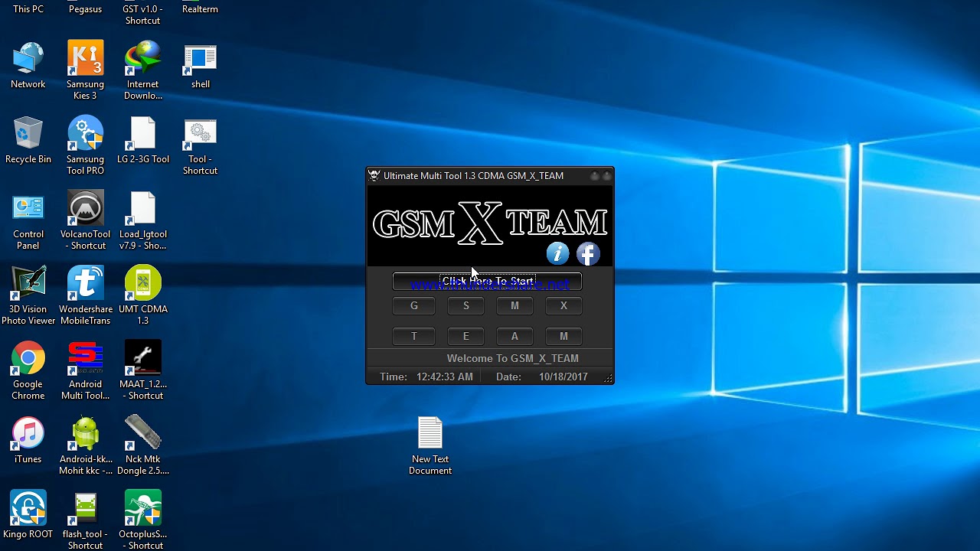This screenshot has width=980, height=551.
Task: Select the Android Multi Tool icon
Action: (x=85, y=370)
